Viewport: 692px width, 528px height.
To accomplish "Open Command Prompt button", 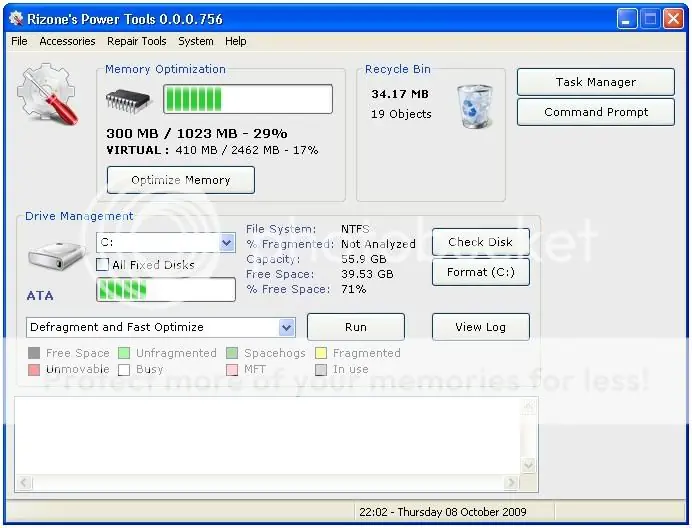I will pos(596,112).
